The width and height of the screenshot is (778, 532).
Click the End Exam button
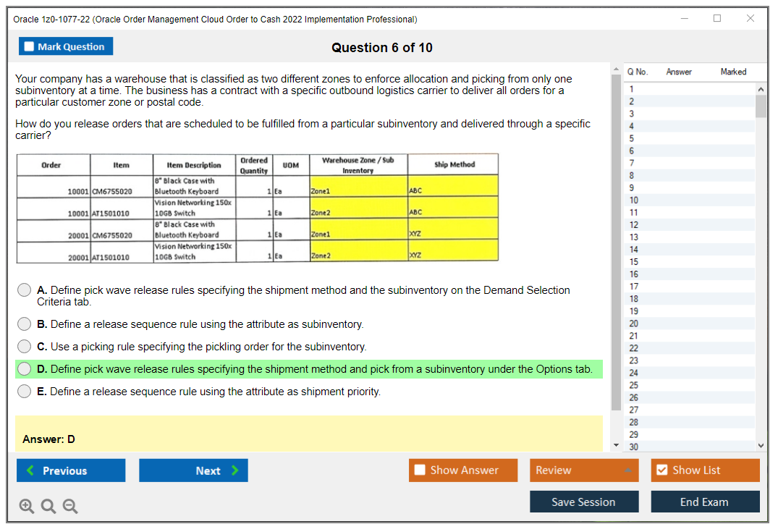pos(705,502)
